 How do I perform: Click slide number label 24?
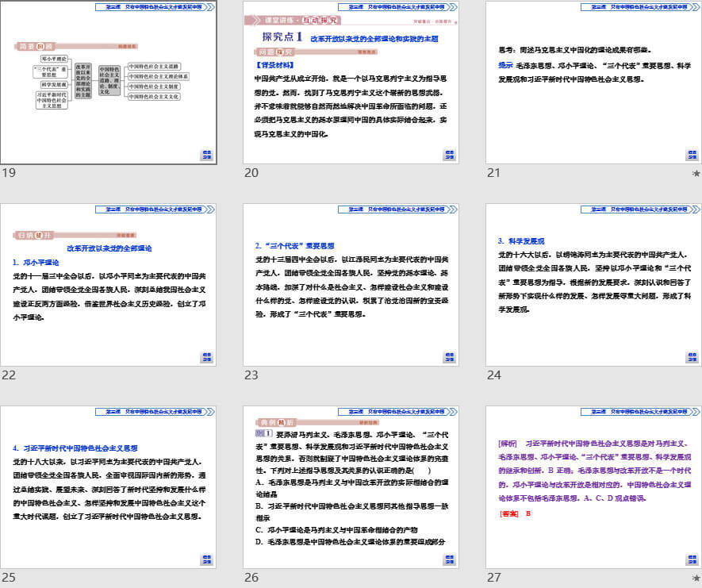pyautogui.click(x=494, y=375)
